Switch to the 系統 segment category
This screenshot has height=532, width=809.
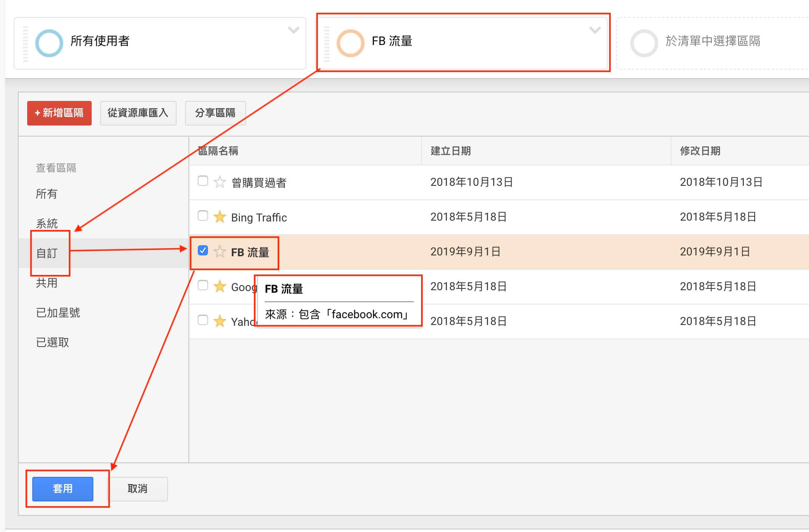pyautogui.click(x=47, y=223)
